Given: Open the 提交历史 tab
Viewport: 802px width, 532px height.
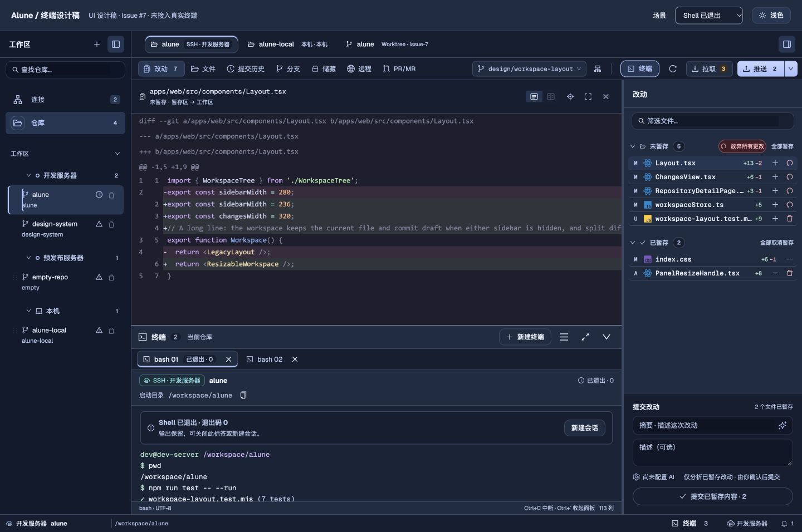Looking at the screenshot, I should tap(246, 68).
